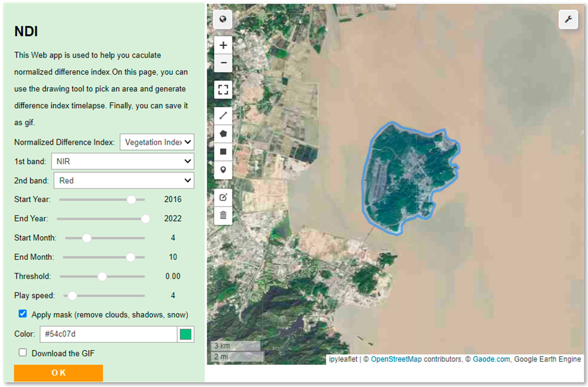The image size is (588, 387).
Task: Select the draw polyline tool
Action: click(223, 116)
